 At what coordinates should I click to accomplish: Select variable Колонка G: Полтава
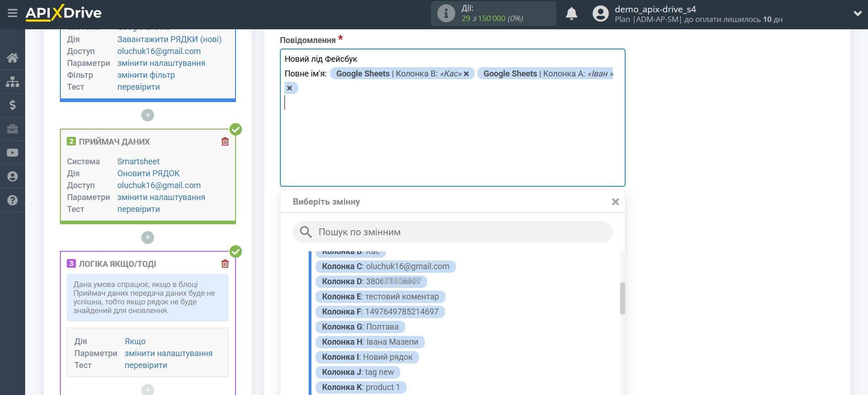[360, 327]
